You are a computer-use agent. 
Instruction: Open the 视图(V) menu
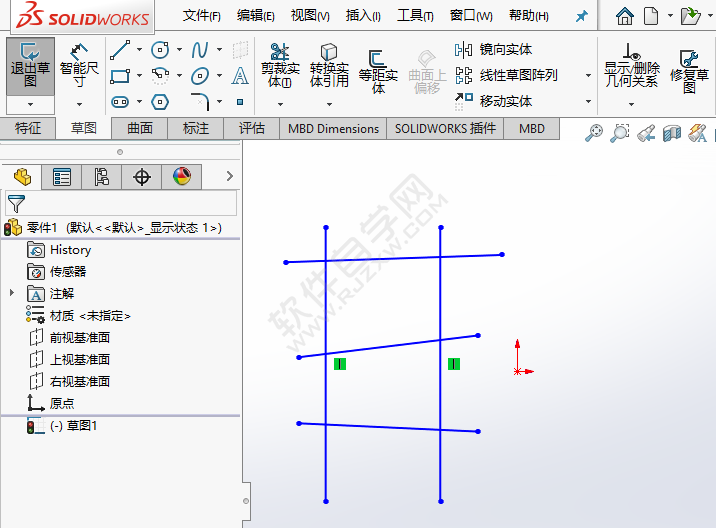(310, 16)
